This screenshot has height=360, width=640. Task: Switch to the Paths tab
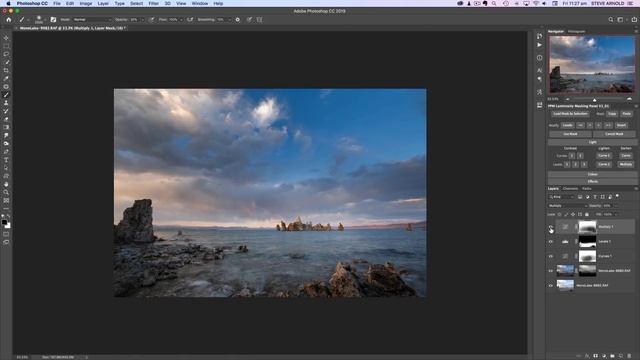click(587, 189)
